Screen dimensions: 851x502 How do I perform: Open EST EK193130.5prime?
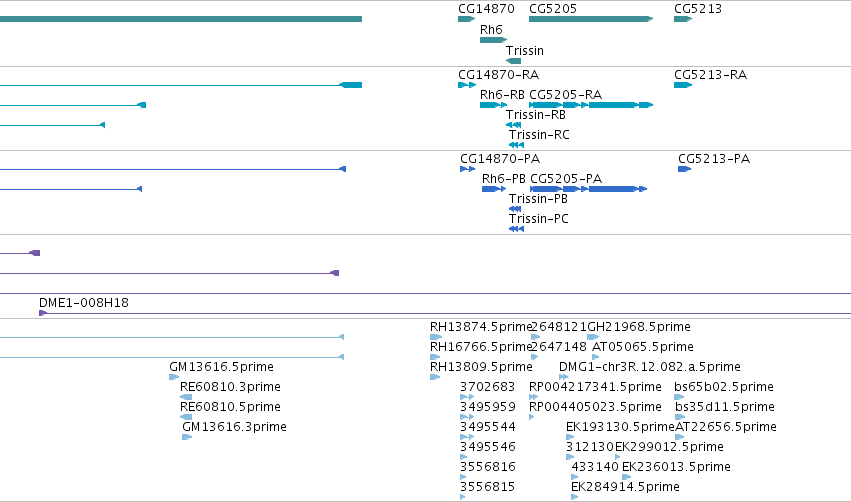620,427
